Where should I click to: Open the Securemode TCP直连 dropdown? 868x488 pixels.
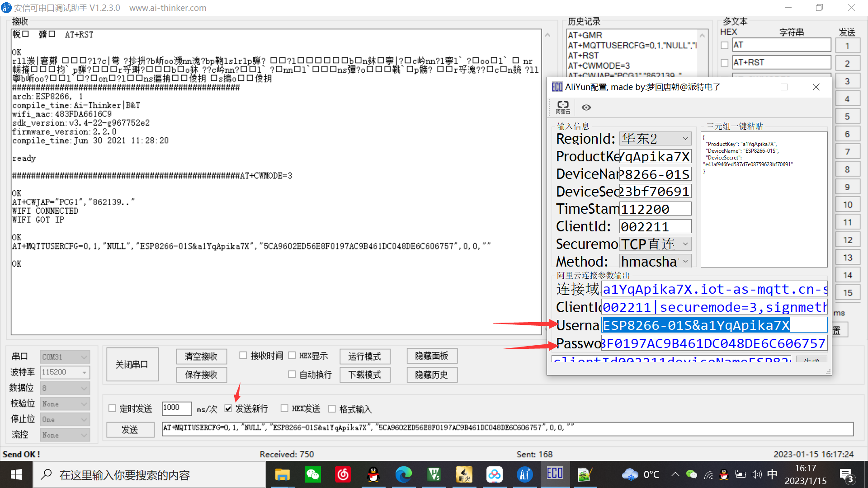(655, 244)
